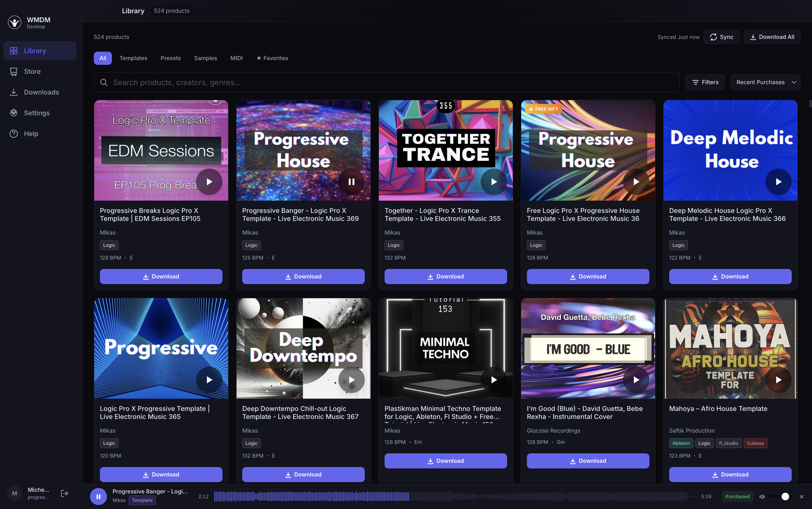Screen dimensions: 812x509
Task: Open the I'm Good Blue cover thumbnail
Action: [x=588, y=348]
